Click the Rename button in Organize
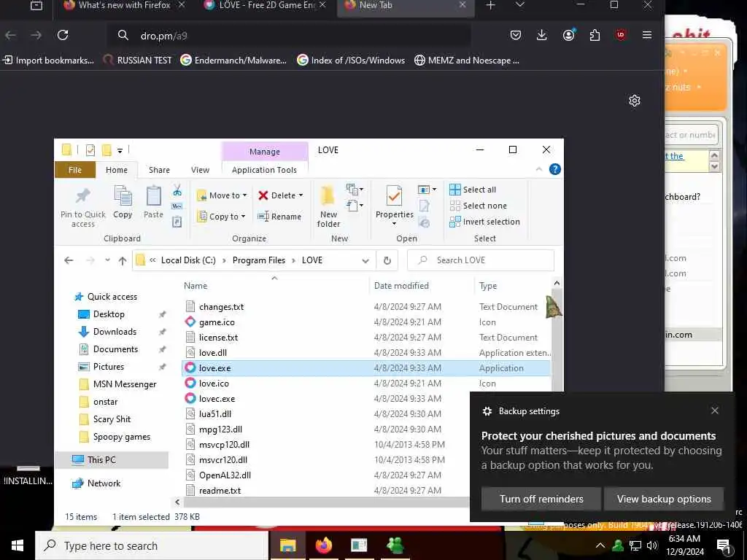The height and width of the screenshot is (560, 747). tap(279, 217)
